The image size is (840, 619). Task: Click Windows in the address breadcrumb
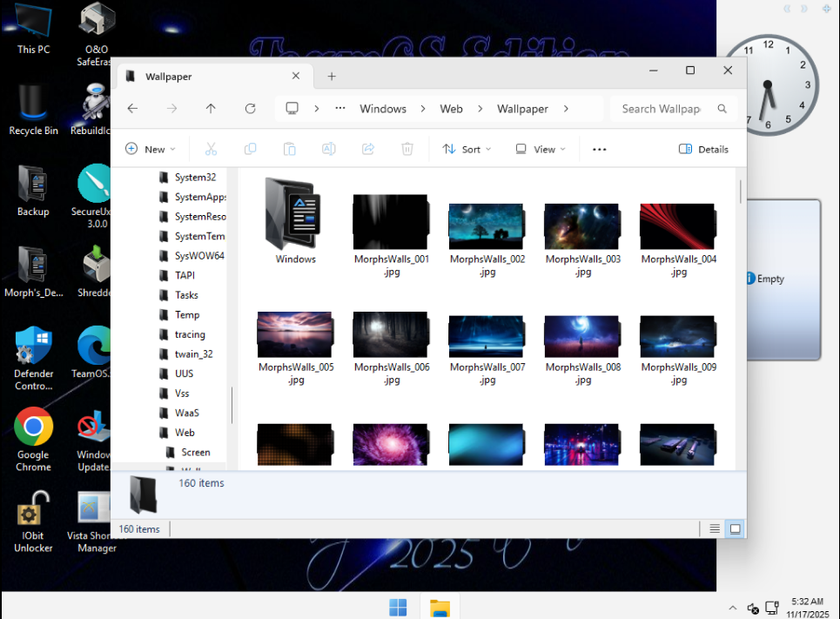383,109
